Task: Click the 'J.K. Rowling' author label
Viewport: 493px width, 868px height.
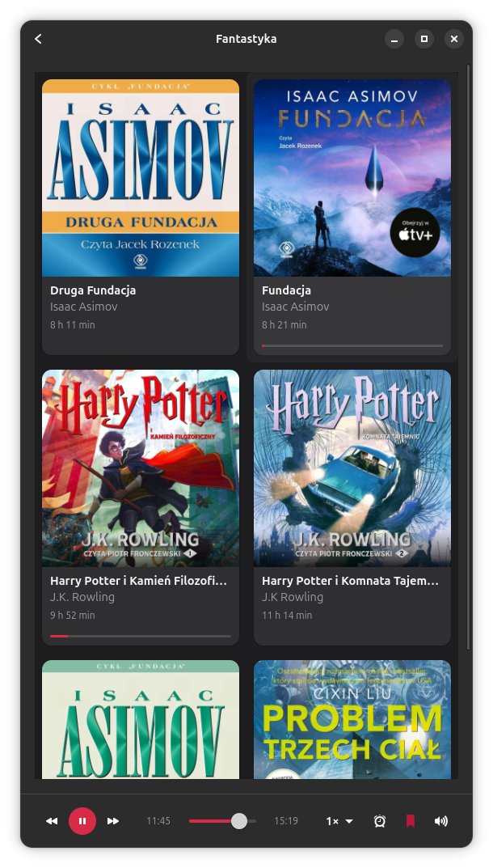Action: [x=82, y=597]
